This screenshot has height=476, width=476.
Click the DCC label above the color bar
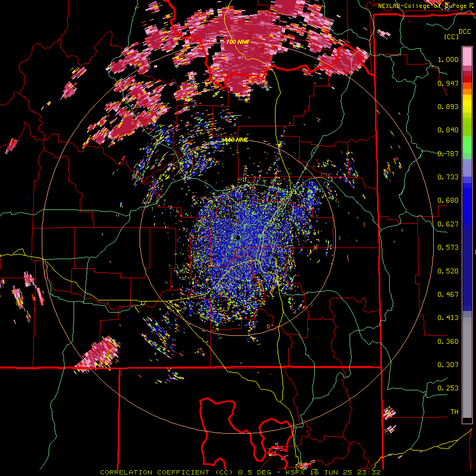click(464, 32)
